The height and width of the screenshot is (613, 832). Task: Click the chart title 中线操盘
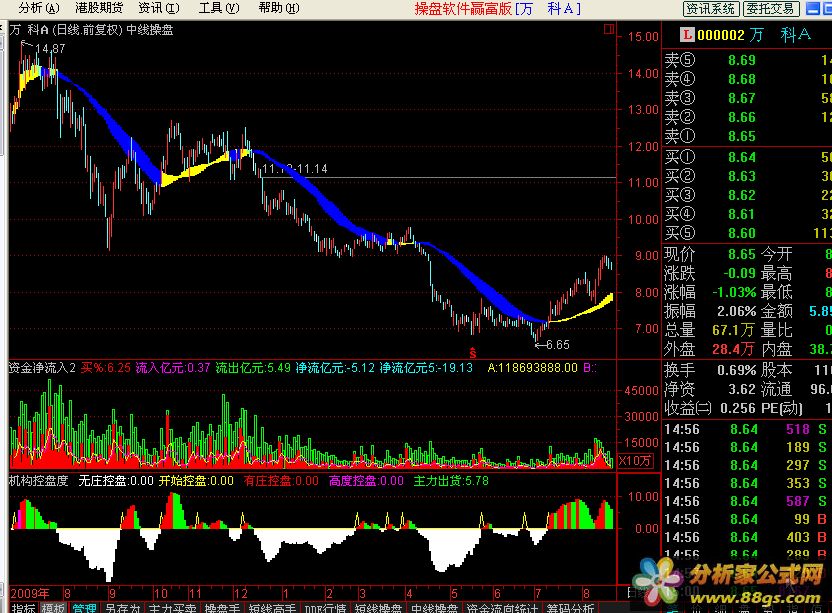[x=150, y=30]
